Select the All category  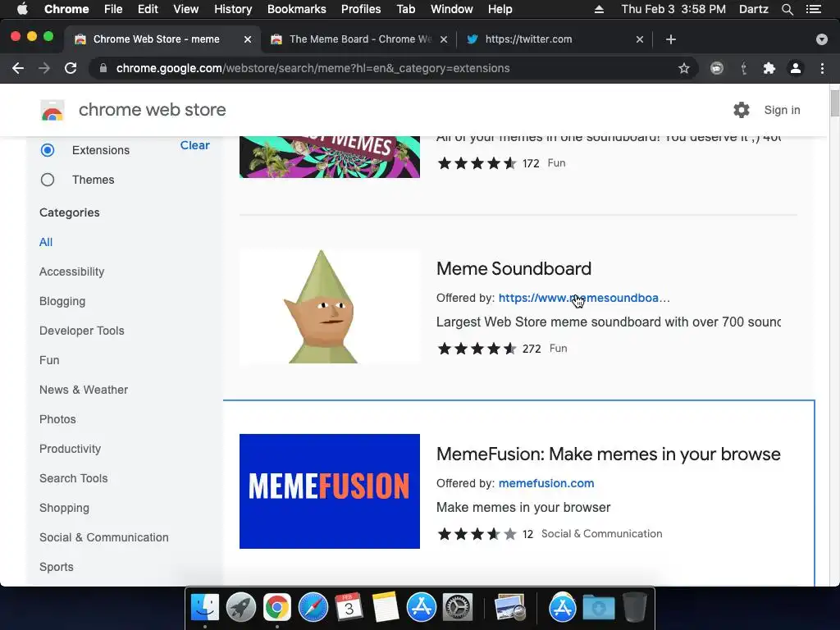46,242
